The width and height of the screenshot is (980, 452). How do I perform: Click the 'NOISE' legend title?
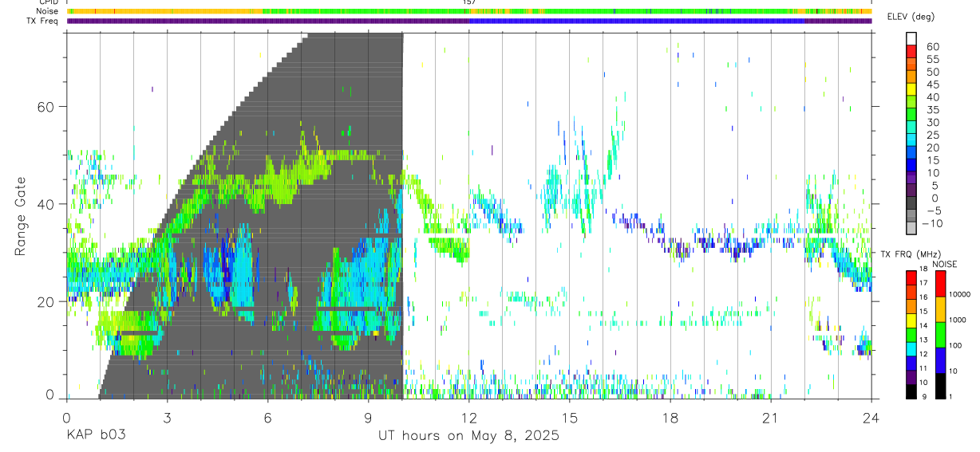(x=945, y=264)
